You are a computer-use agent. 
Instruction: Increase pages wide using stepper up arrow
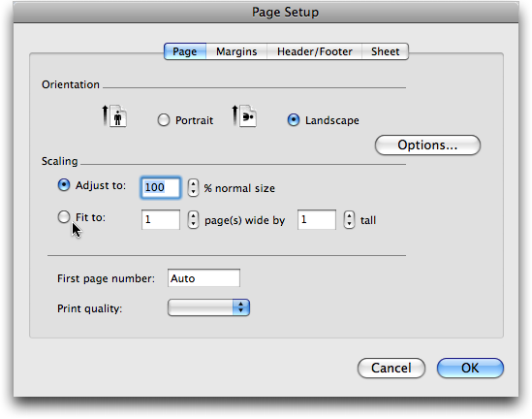[x=193, y=215]
